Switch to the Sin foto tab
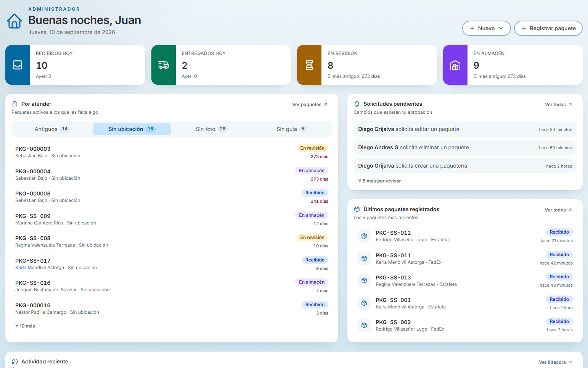This screenshot has height=368, width=588. click(x=212, y=129)
